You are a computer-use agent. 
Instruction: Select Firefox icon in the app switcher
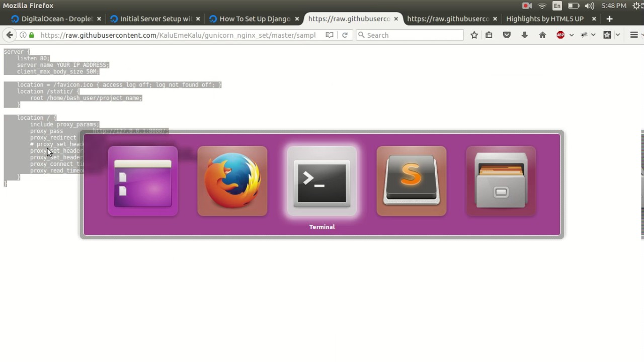[232, 182]
